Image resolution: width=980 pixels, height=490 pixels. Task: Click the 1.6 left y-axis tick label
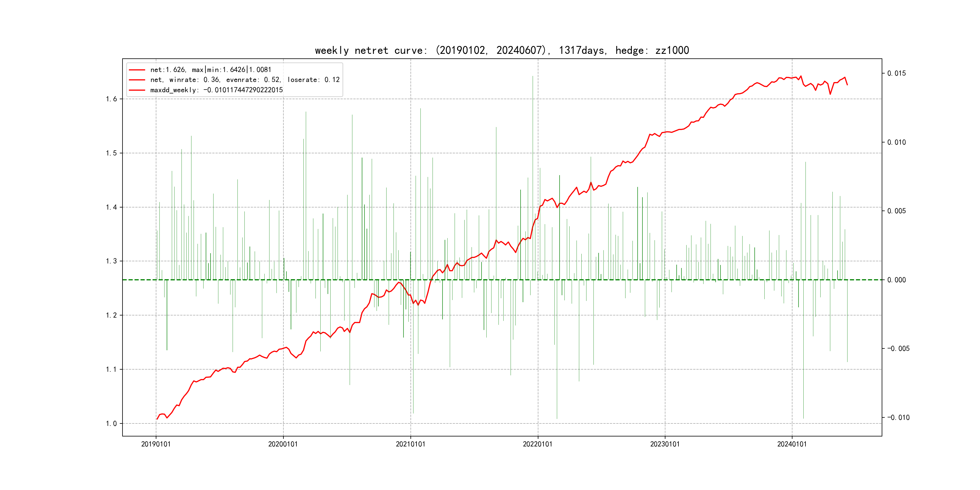click(x=112, y=99)
